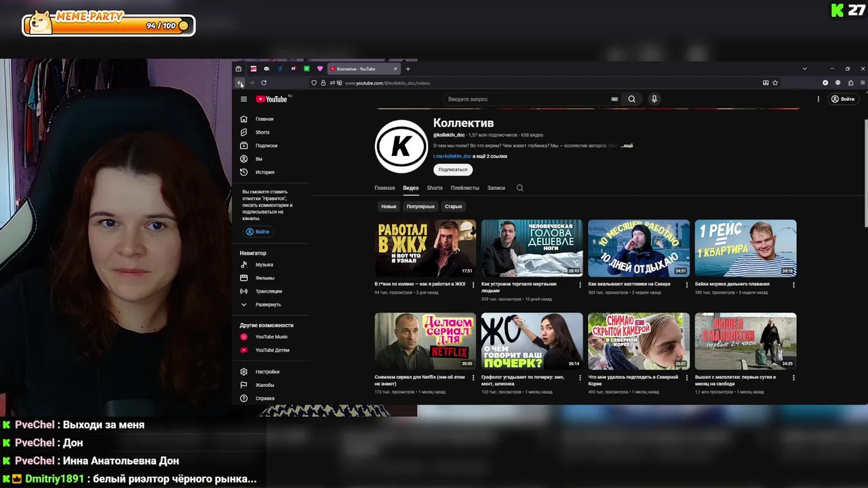Click the header Войти button

click(844, 99)
